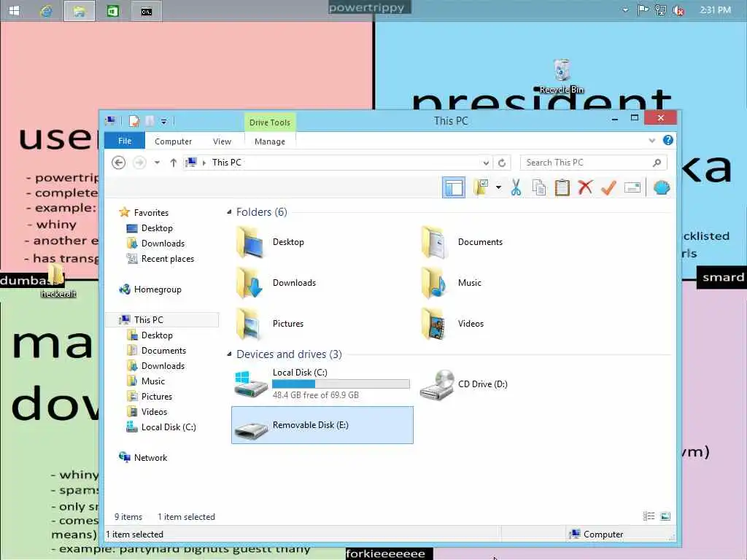Viewport: 747px width, 560px height.
Task: Open the address bar history dropdown
Action: tap(485, 163)
